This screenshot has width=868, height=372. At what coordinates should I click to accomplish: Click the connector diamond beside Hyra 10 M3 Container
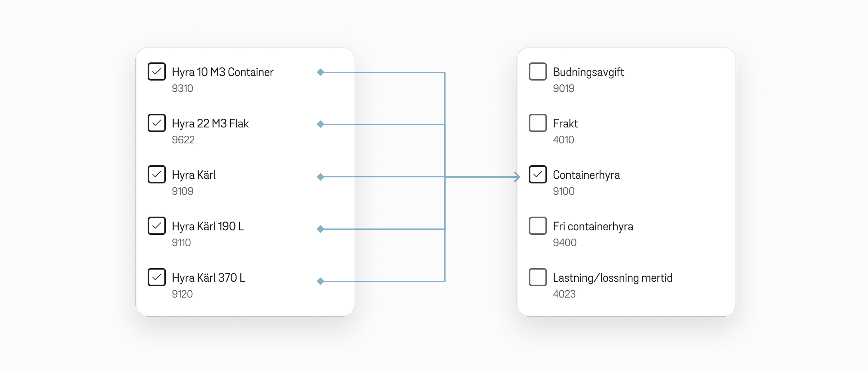tap(321, 72)
